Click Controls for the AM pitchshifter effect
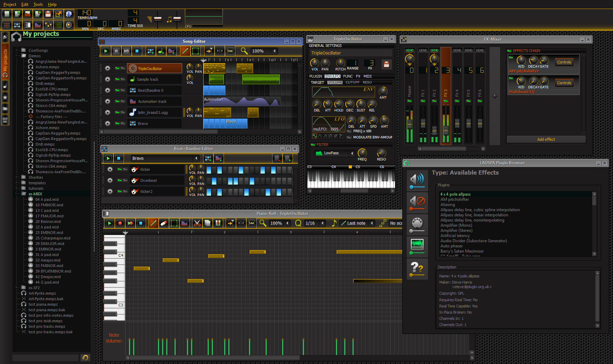 pyautogui.click(x=564, y=62)
